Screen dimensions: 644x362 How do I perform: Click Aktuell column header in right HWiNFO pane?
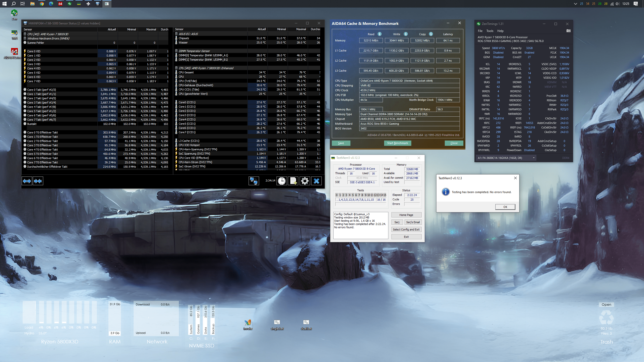pyautogui.click(x=261, y=29)
